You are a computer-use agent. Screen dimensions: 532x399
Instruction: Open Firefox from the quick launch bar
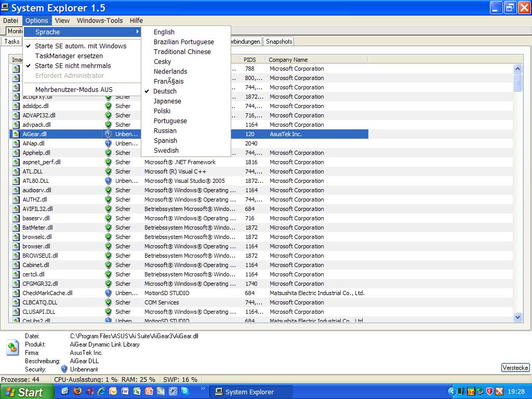pos(77,391)
